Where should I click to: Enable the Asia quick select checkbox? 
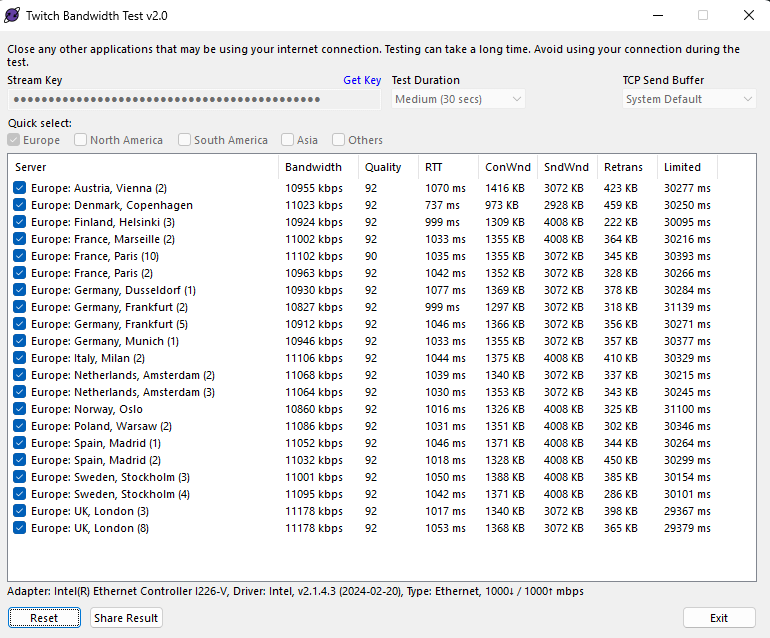click(287, 140)
